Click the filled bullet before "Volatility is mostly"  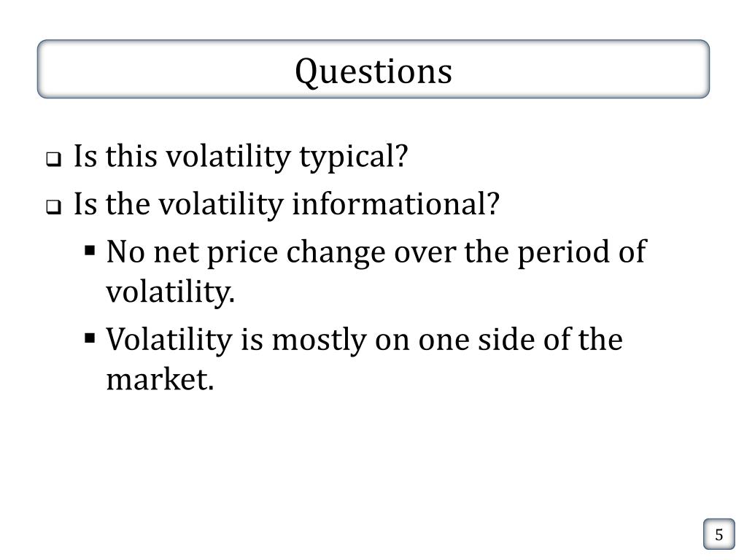click(x=90, y=338)
